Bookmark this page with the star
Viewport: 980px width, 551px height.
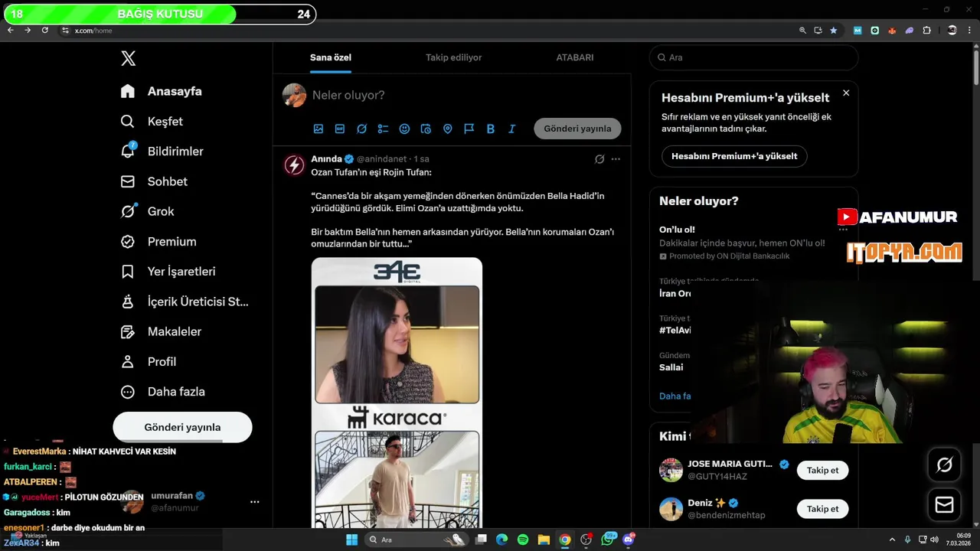pyautogui.click(x=834, y=31)
